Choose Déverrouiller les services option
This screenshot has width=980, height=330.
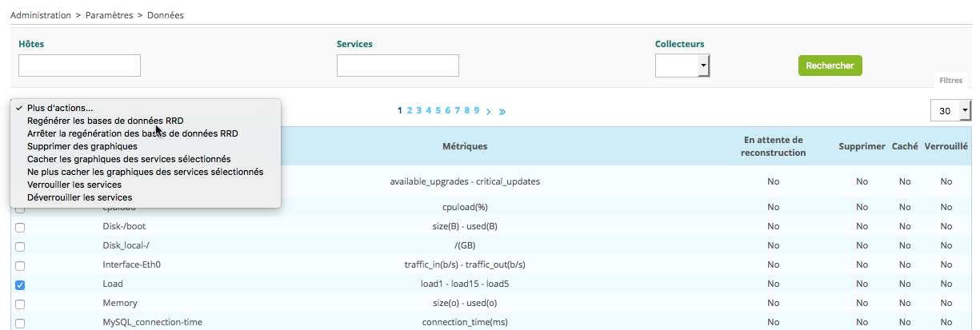tap(79, 197)
